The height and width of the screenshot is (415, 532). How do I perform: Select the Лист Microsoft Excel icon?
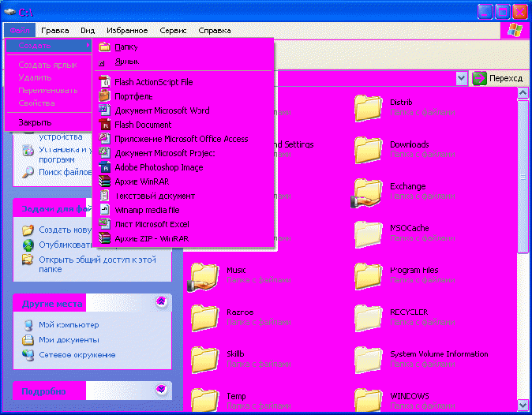pos(104,224)
